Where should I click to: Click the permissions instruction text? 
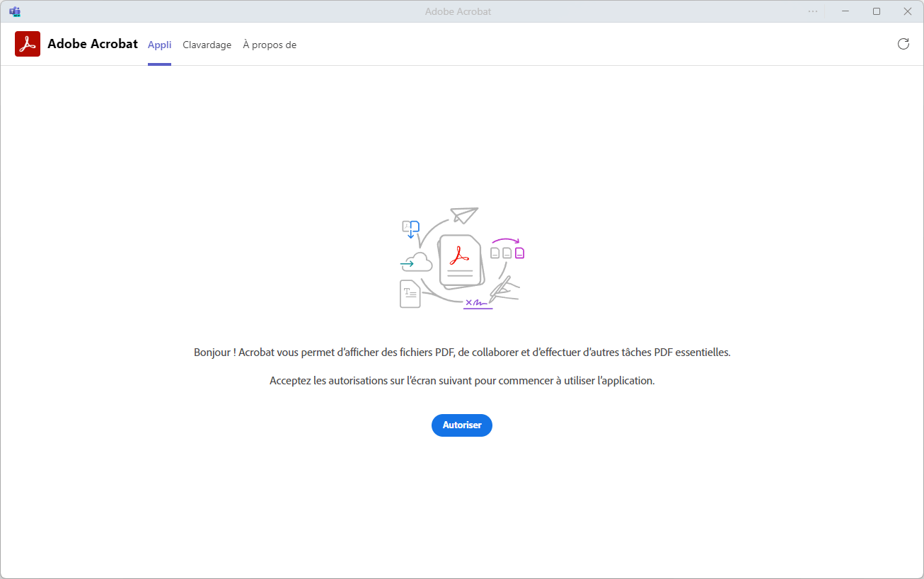coord(462,380)
